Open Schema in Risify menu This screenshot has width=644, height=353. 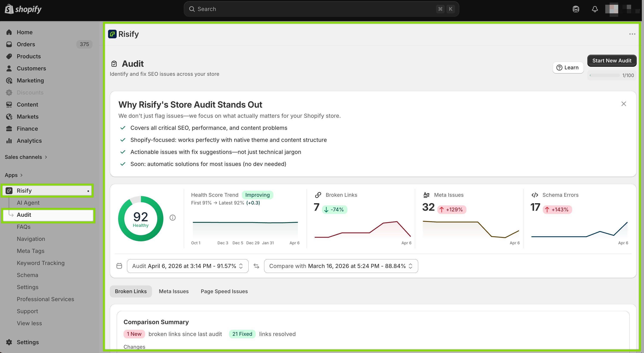pyautogui.click(x=27, y=275)
